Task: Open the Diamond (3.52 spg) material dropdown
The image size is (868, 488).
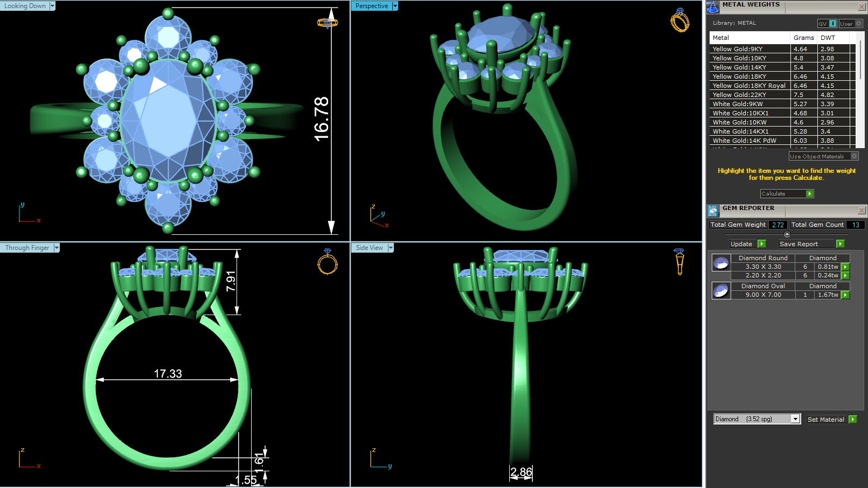Action: point(795,419)
